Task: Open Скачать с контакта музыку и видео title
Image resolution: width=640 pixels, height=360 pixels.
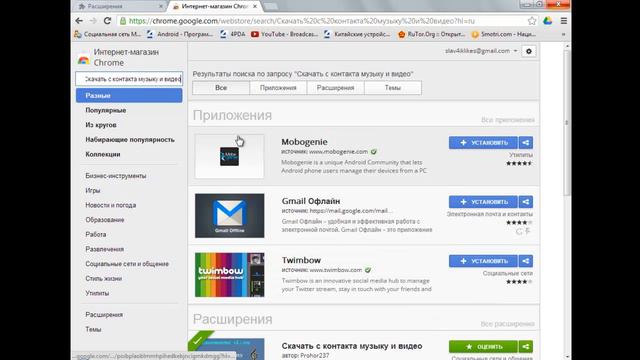Action: (352, 346)
